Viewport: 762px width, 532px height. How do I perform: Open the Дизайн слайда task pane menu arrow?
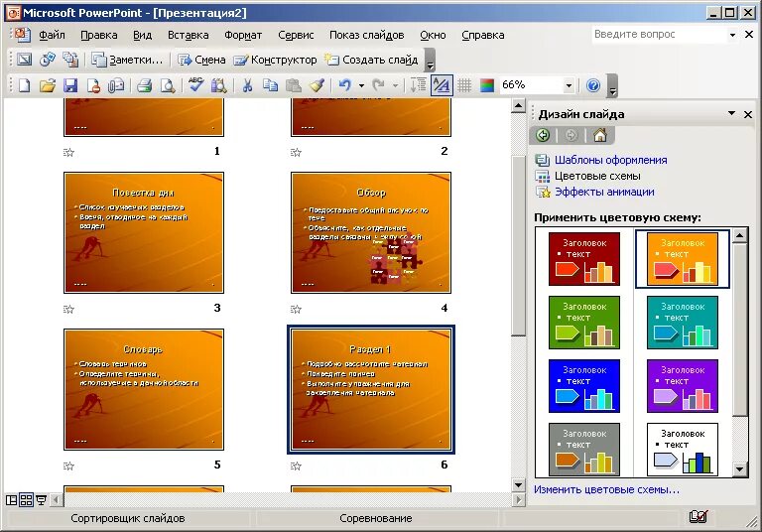click(x=731, y=113)
